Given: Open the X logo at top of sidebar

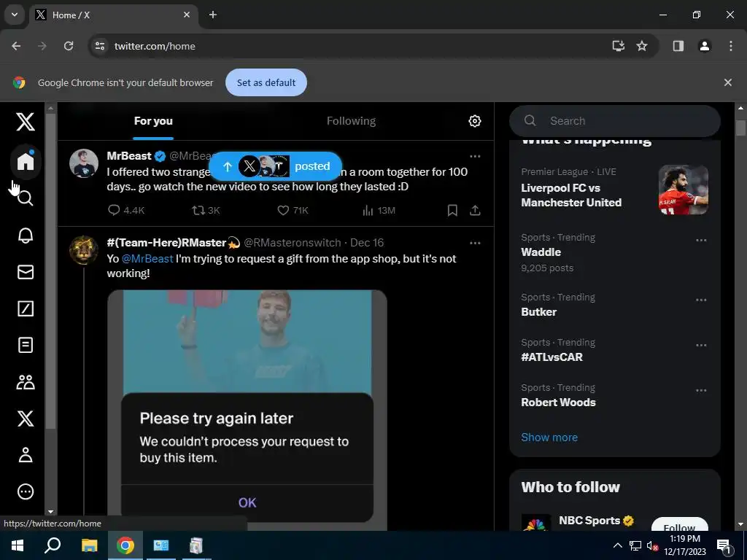Looking at the screenshot, I should 26,122.
